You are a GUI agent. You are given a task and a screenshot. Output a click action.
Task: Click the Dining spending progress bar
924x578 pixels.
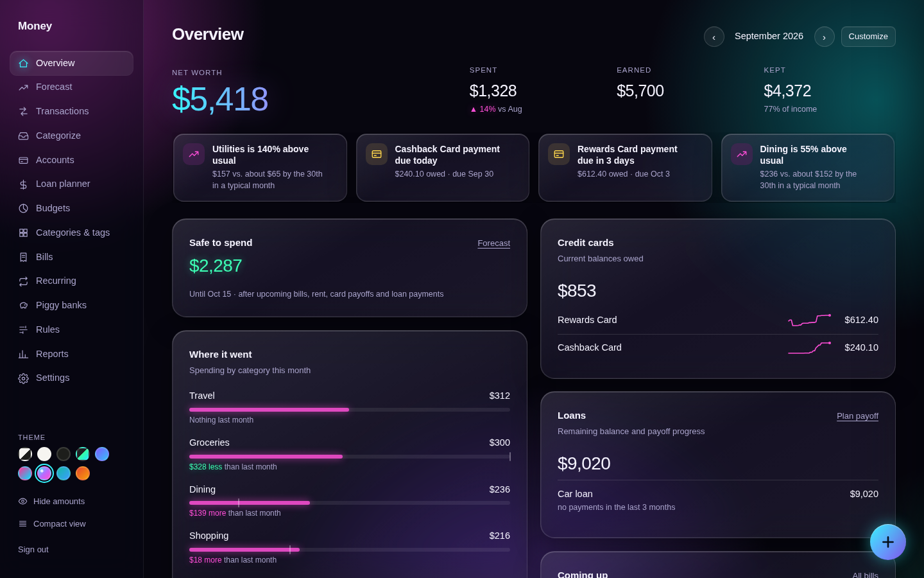(x=350, y=503)
